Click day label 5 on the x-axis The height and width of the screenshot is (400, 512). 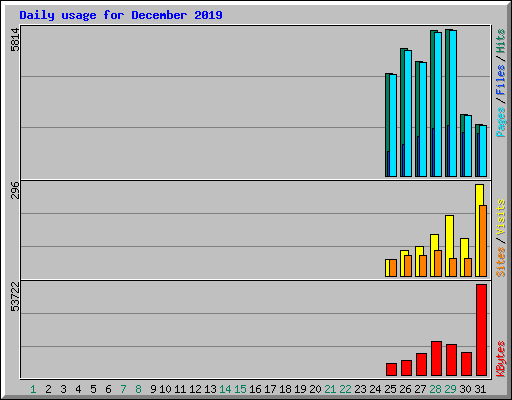(93, 389)
